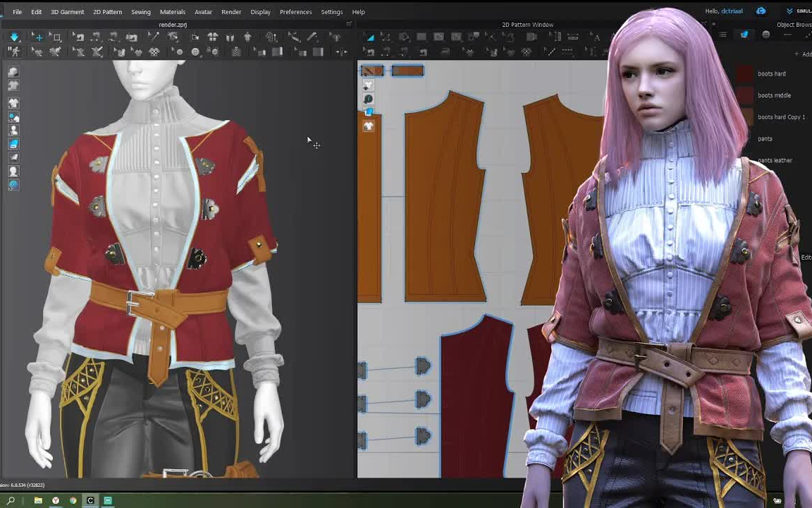The height and width of the screenshot is (508, 812).
Task: Click the Add fabric button
Action: point(803,54)
